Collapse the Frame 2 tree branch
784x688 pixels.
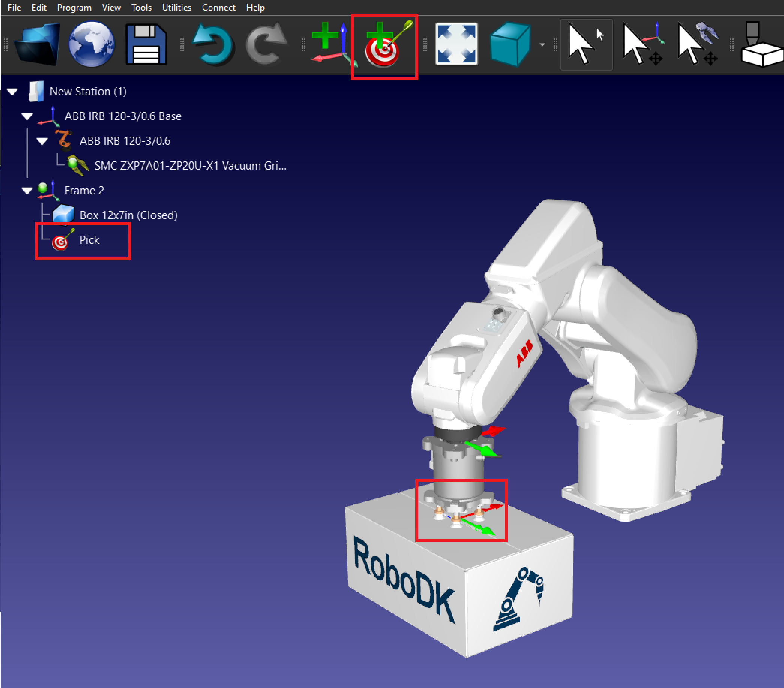[x=27, y=190]
